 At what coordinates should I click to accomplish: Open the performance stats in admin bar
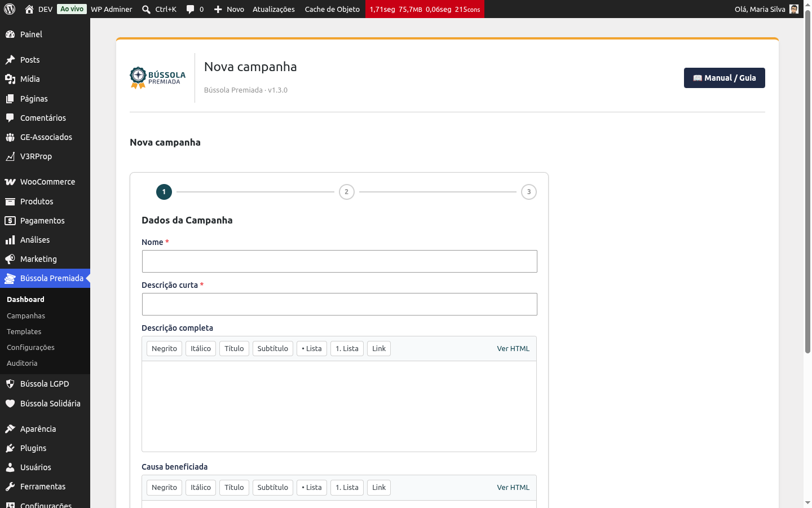pyautogui.click(x=425, y=9)
